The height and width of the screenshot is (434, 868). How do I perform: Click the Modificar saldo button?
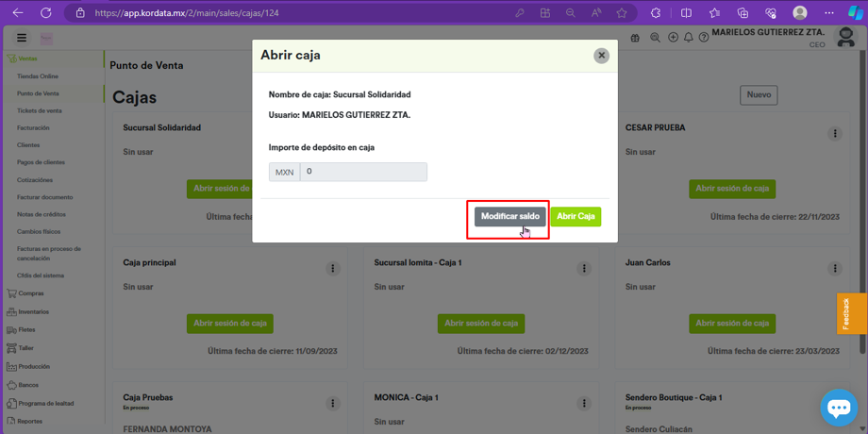[x=509, y=216]
